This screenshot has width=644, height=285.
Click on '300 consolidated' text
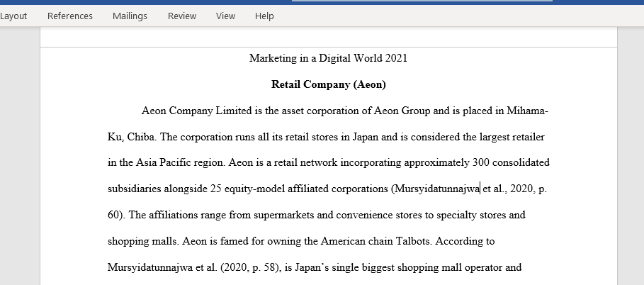tap(511, 163)
